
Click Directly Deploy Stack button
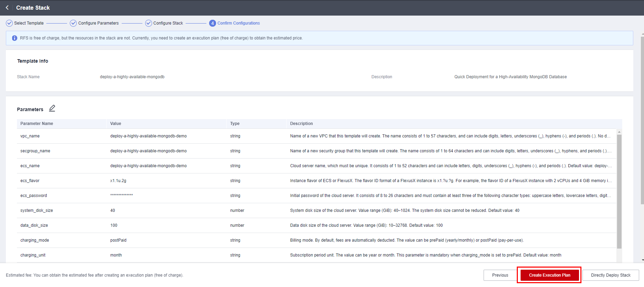(x=610, y=275)
